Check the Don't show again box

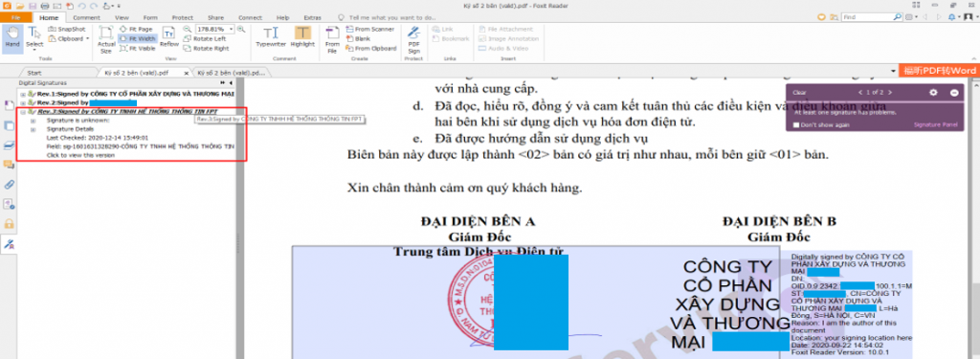795,125
